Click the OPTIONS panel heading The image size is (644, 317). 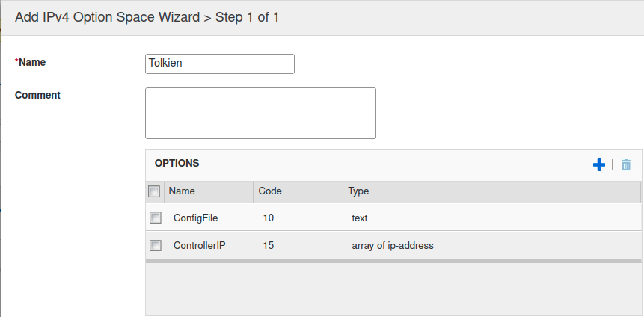[177, 163]
